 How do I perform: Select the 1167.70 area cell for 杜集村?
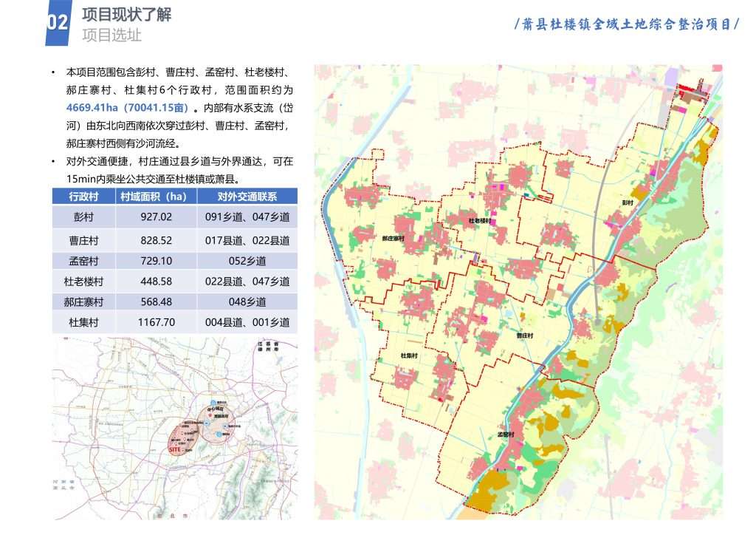(x=155, y=322)
